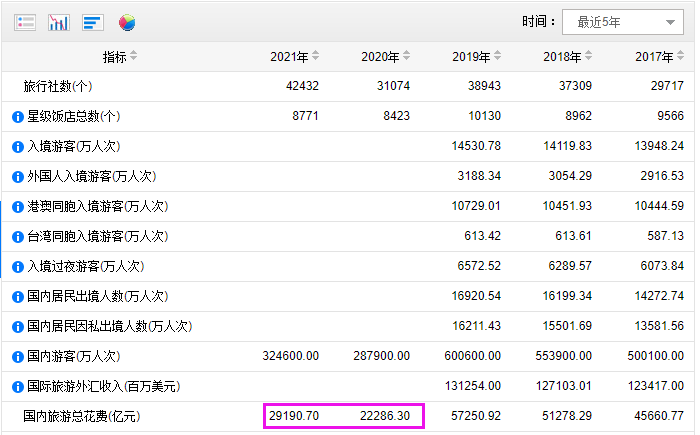Image resolution: width=700 pixels, height=435 pixels.
Task: Click info icon next to 台湾同胞入境游客
Action: (x=17, y=237)
